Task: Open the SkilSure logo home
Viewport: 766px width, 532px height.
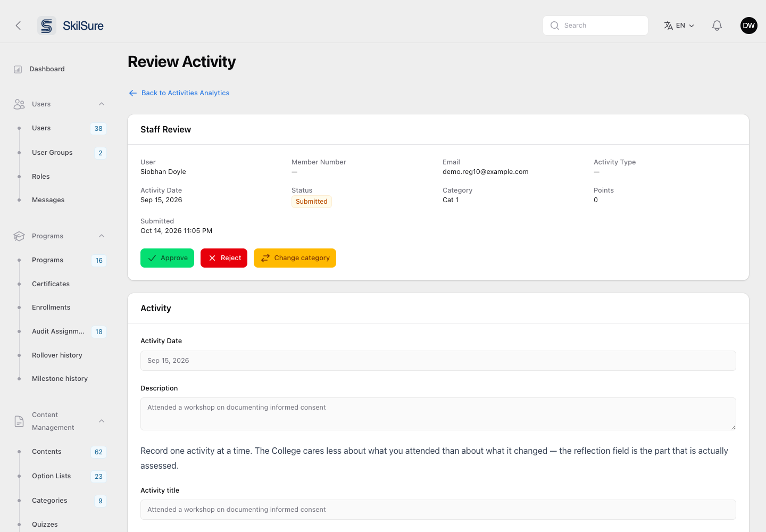Action: coord(71,26)
